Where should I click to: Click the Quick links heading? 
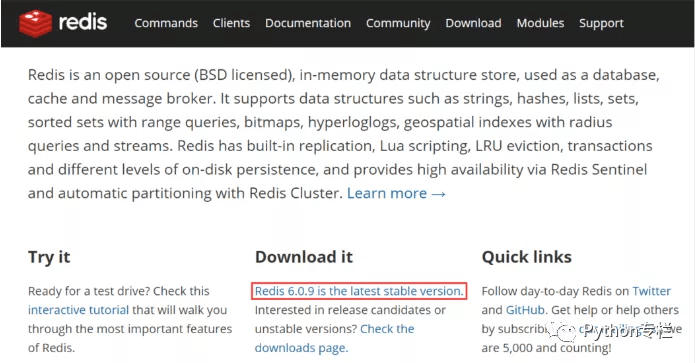click(527, 257)
